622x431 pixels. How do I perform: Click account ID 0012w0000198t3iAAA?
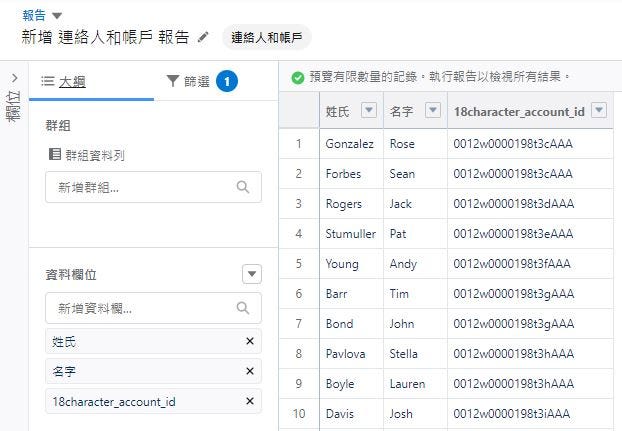click(x=512, y=414)
